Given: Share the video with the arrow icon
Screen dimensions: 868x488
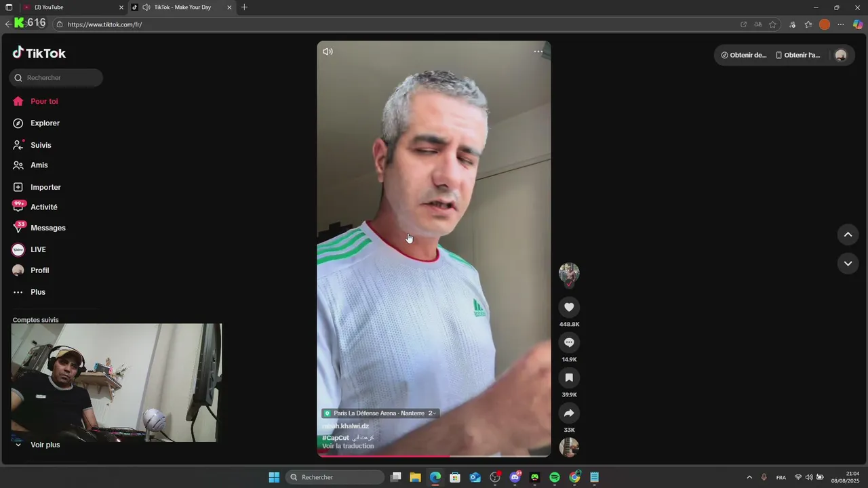Looking at the screenshot, I should click(x=569, y=413).
